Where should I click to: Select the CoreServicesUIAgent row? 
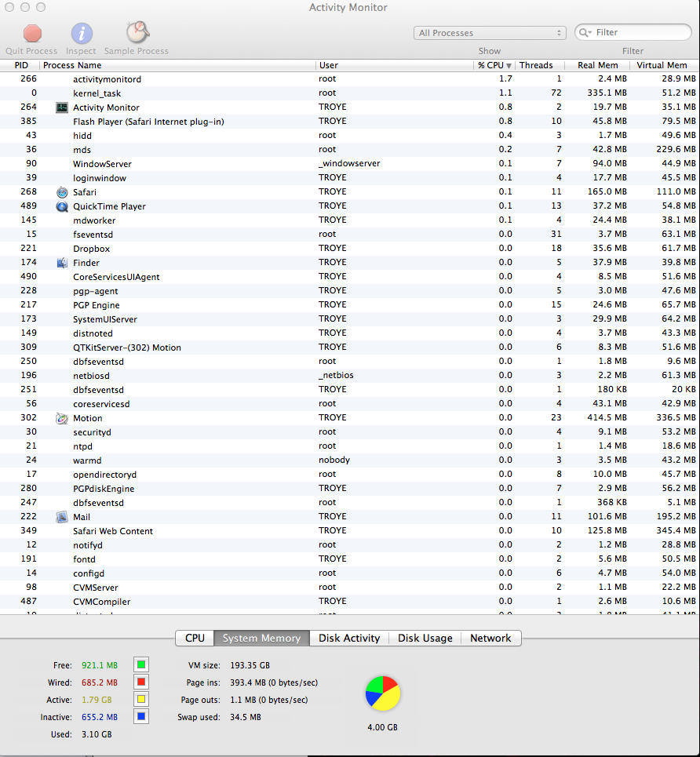pos(350,277)
